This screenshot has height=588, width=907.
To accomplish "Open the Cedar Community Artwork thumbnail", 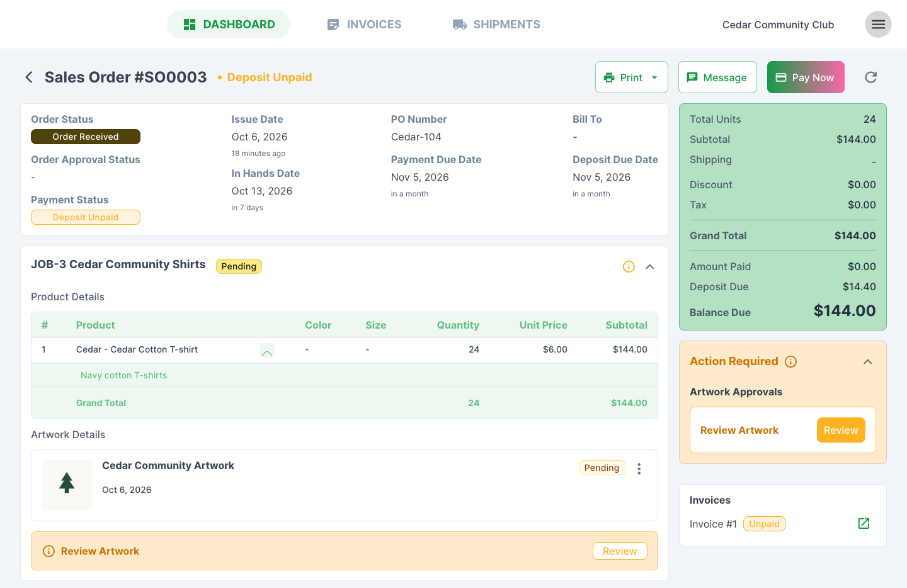I will coord(67,485).
